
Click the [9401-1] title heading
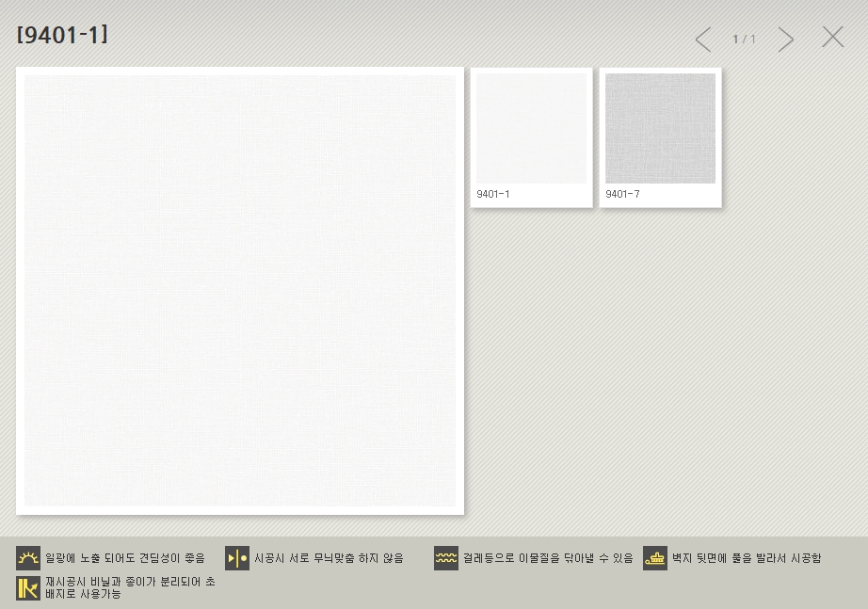click(62, 36)
